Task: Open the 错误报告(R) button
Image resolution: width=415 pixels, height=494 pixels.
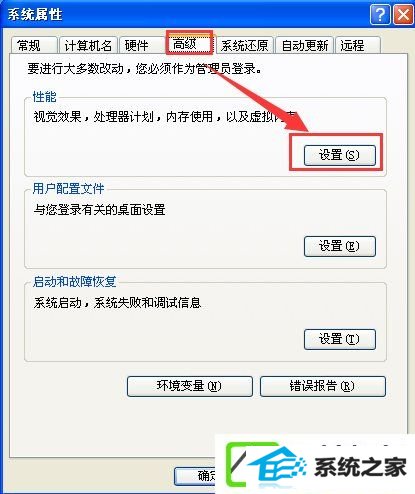Action: click(323, 386)
